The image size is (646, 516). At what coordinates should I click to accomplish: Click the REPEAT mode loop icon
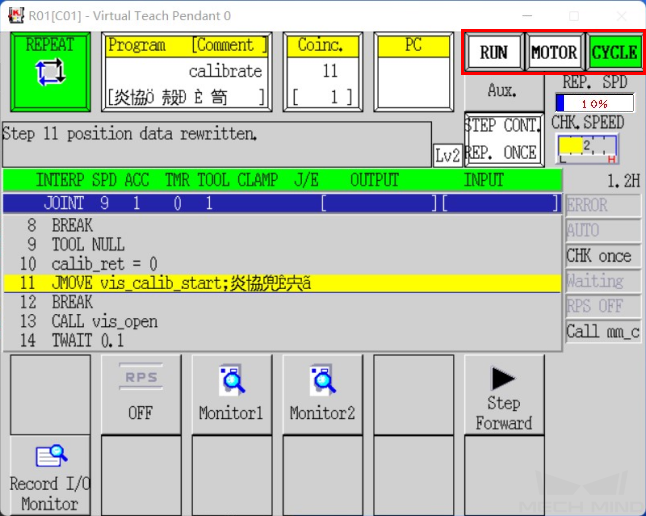click(50, 72)
